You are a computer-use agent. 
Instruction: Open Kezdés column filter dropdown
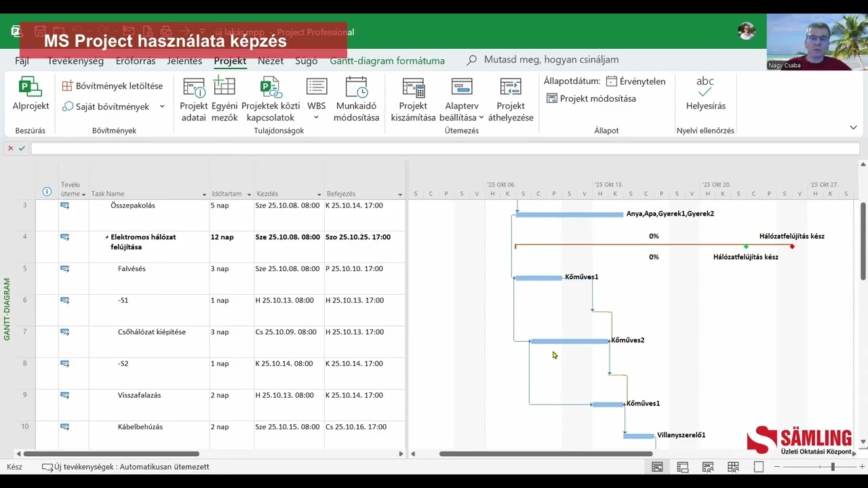coord(319,195)
